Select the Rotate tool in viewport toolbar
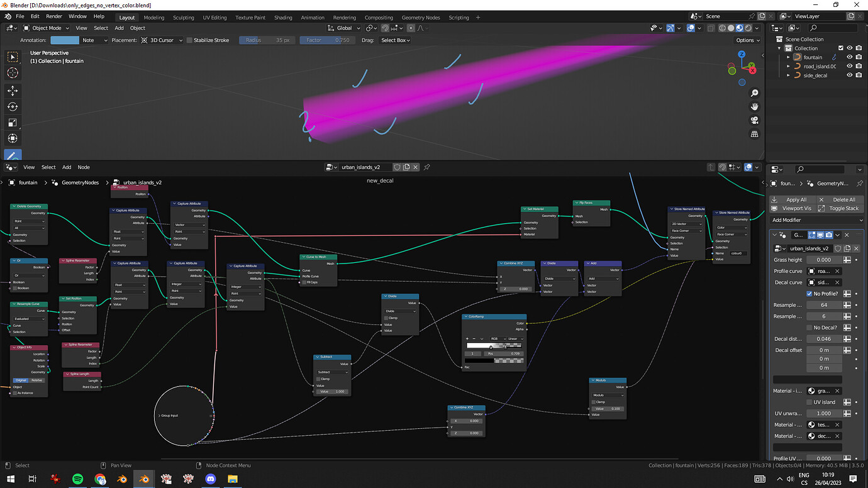Screen dimensions: 868x488 (x=13, y=106)
